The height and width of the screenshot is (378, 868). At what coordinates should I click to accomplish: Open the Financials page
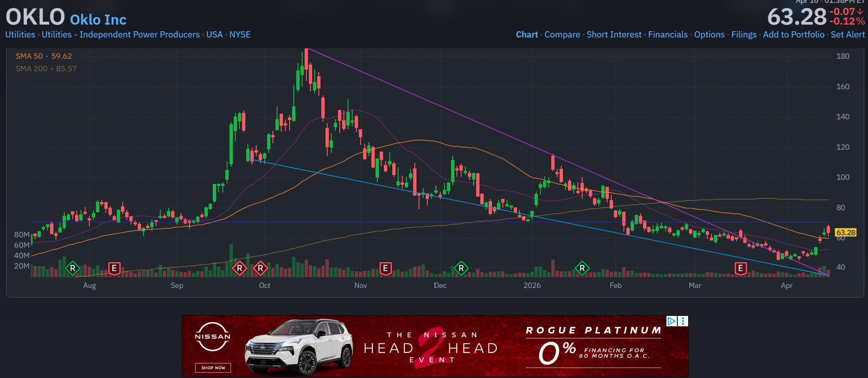pyautogui.click(x=668, y=35)
